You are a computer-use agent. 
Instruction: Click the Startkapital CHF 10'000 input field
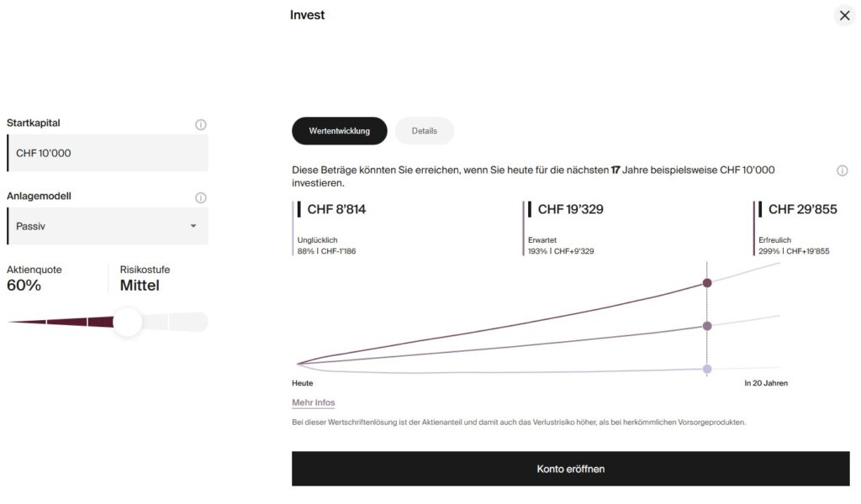[107, 153]
